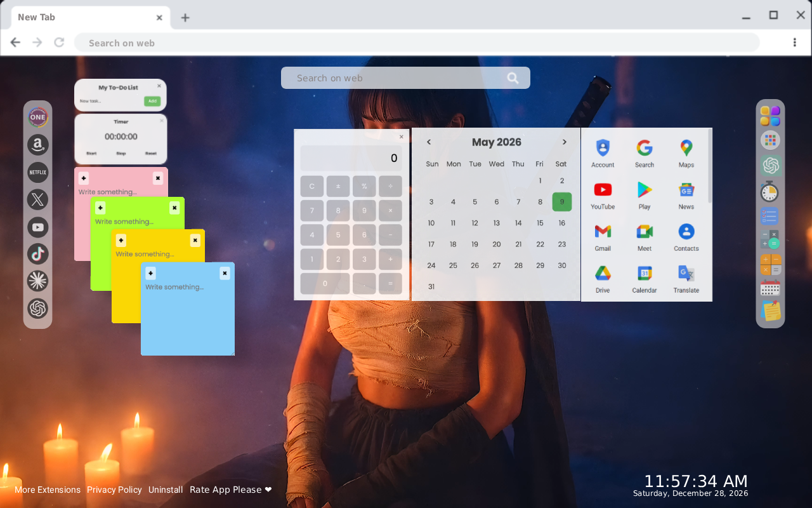Click the percent key on the calculator
This screenshot has width=812, height=508.
[x=364, y=186]
